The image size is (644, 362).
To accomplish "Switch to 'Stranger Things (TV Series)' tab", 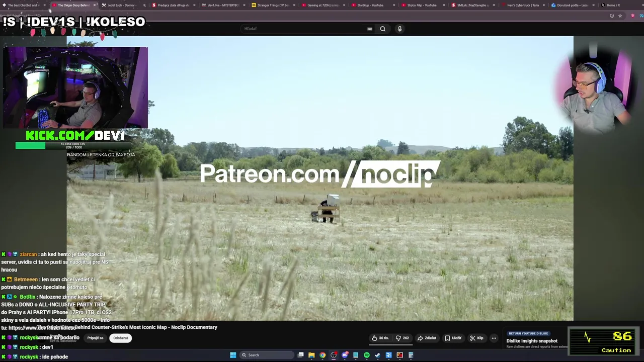I will (273, 5).
